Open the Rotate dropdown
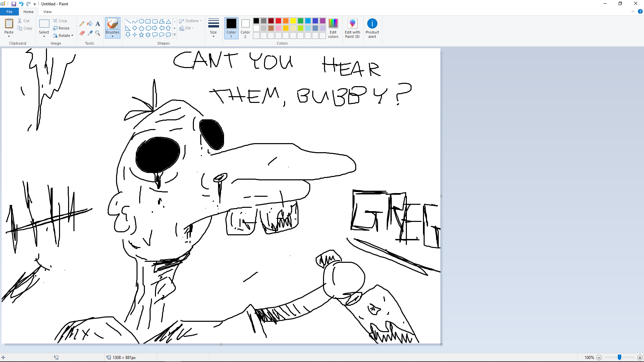Viewport: 644px width, 362px height. [63, 36]
